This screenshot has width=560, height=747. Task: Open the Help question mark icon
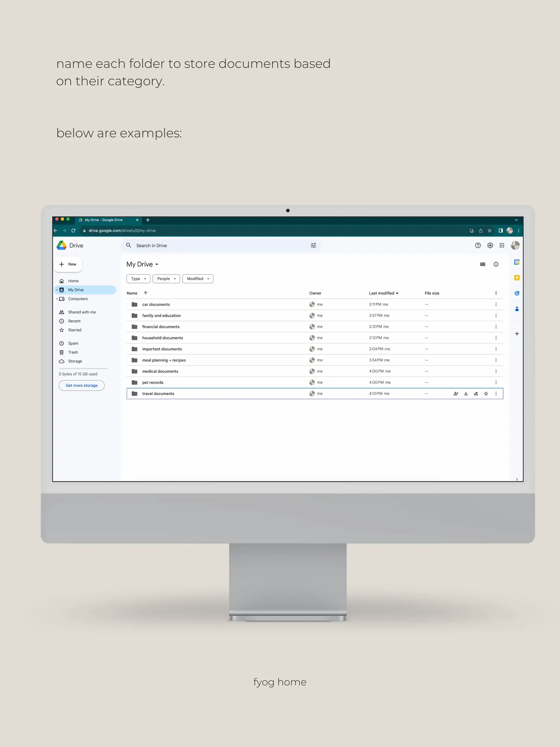[x=478, y=245]
